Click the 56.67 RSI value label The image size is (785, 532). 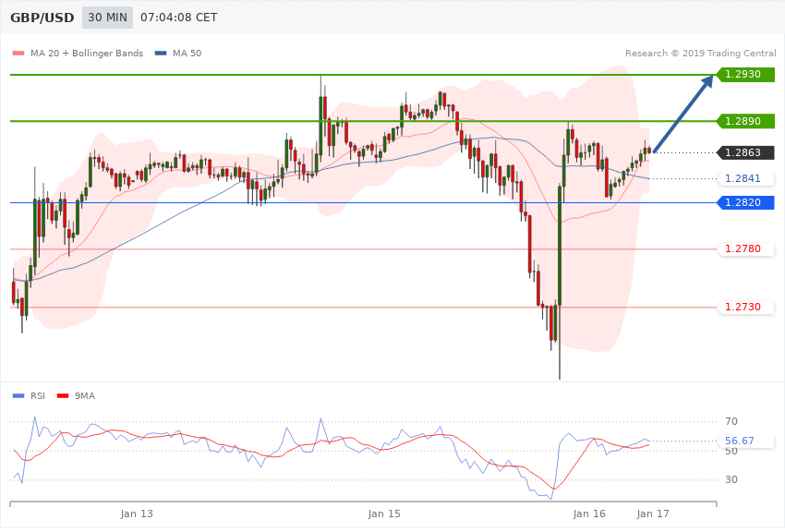pos(746,441)
